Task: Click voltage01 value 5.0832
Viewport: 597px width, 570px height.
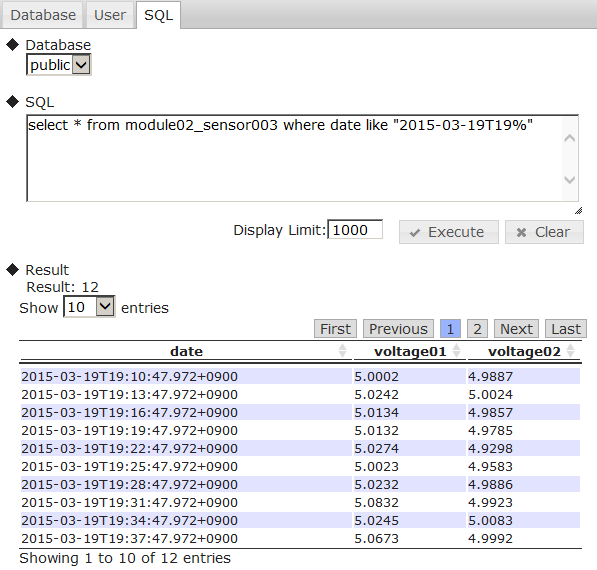Action: 377,503
